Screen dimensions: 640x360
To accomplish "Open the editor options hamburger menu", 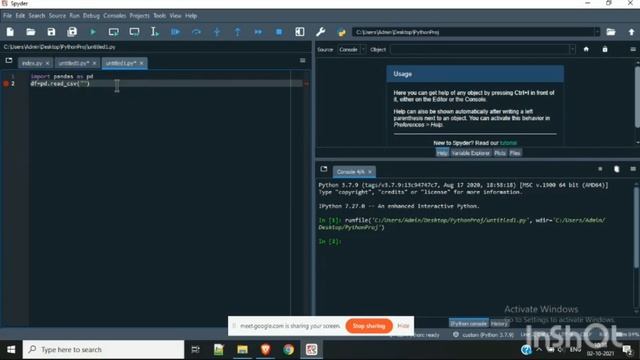I will click(x=302, y=60).
